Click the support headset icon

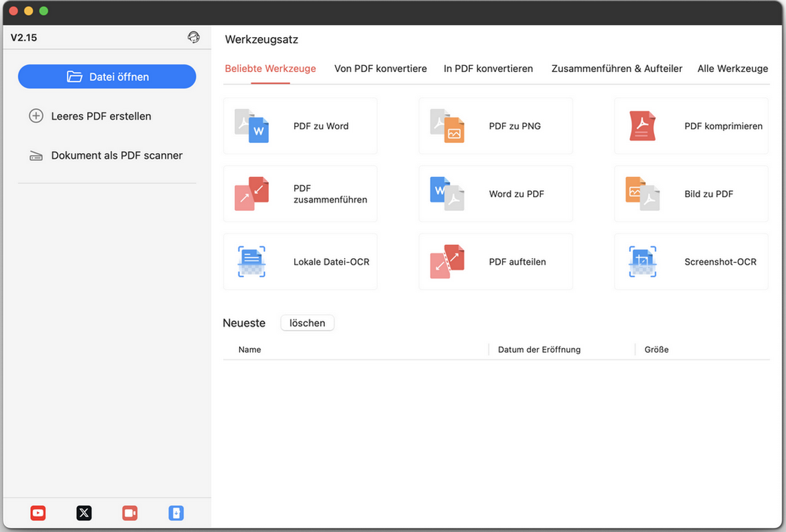click(x=194, y=38)
